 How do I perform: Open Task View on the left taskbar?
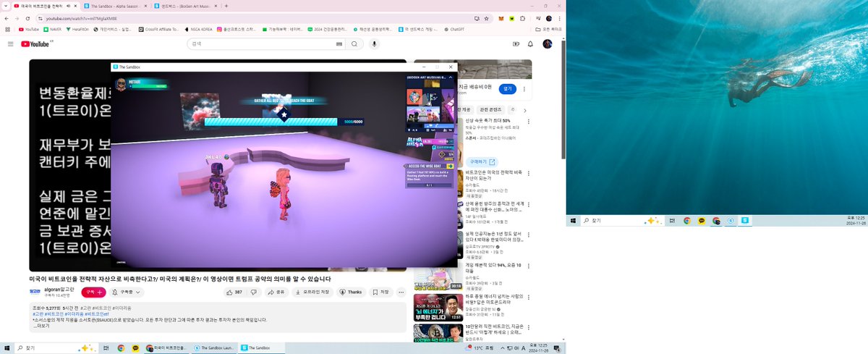click(106, 347)
